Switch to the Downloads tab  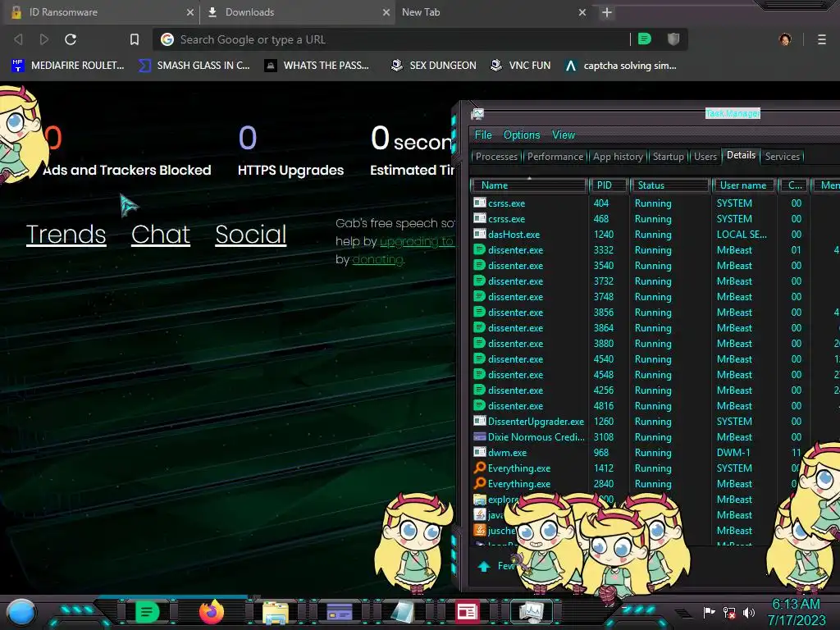coord(297,12)
